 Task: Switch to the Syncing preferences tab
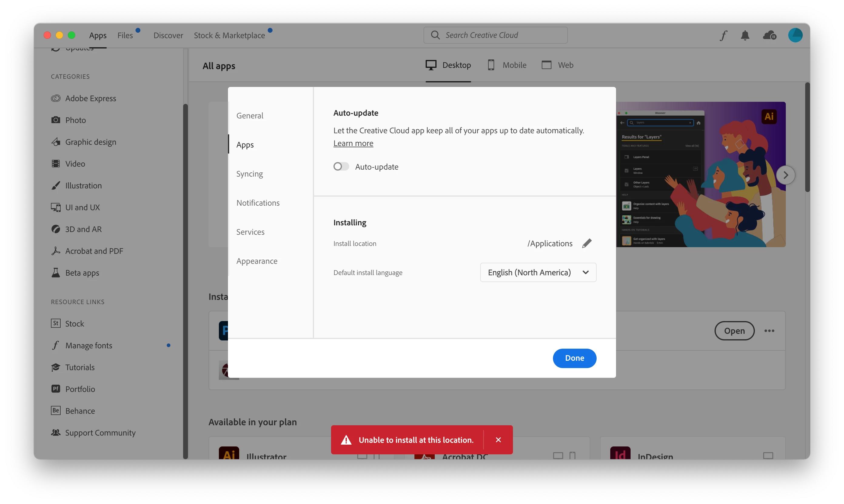pyautogui.click(x=250, y=174)
